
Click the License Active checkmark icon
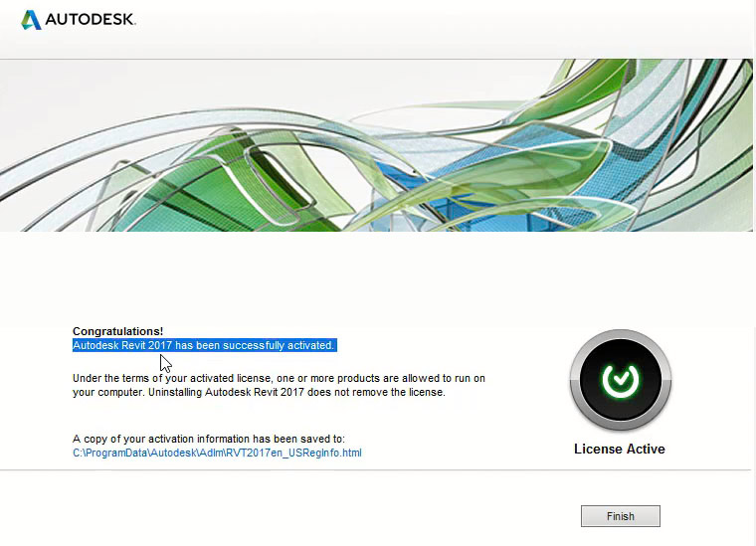tap(621, 380)
